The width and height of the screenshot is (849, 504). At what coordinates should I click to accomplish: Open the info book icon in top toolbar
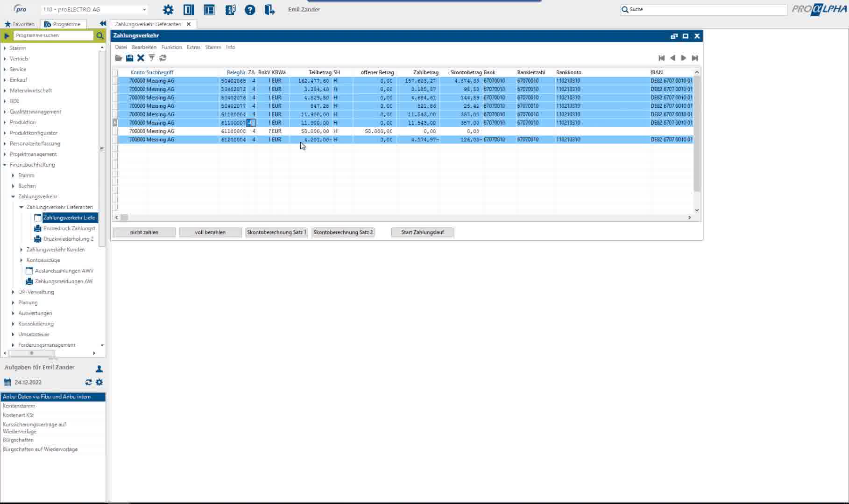[x=230, y=9]
